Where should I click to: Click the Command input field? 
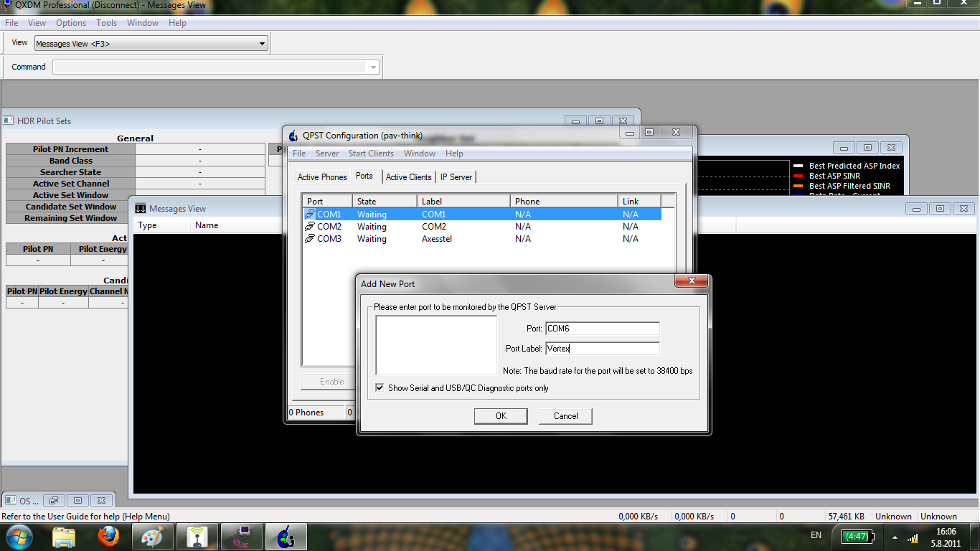coord(209,67)
